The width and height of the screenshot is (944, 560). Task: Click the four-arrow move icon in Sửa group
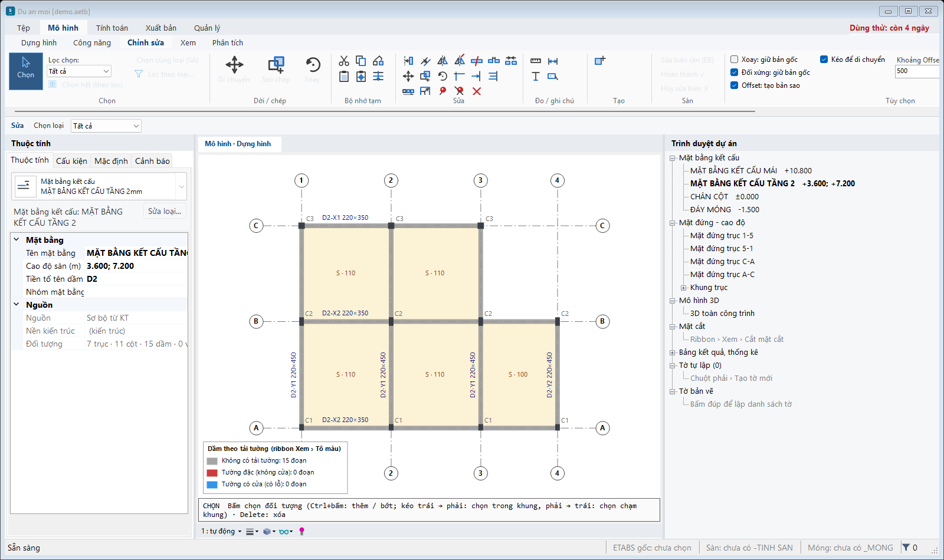[408, 76]
